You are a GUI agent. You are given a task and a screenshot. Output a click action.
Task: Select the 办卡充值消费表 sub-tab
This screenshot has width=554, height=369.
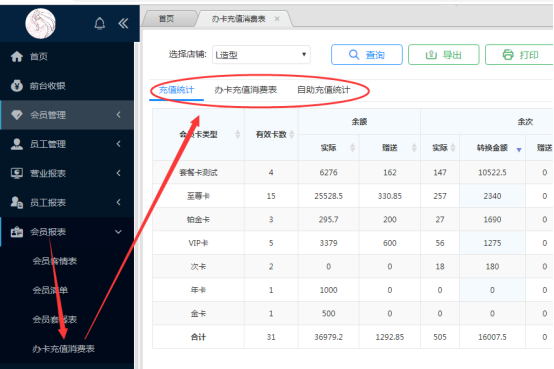pyautogui.click(x=246, y=90)
